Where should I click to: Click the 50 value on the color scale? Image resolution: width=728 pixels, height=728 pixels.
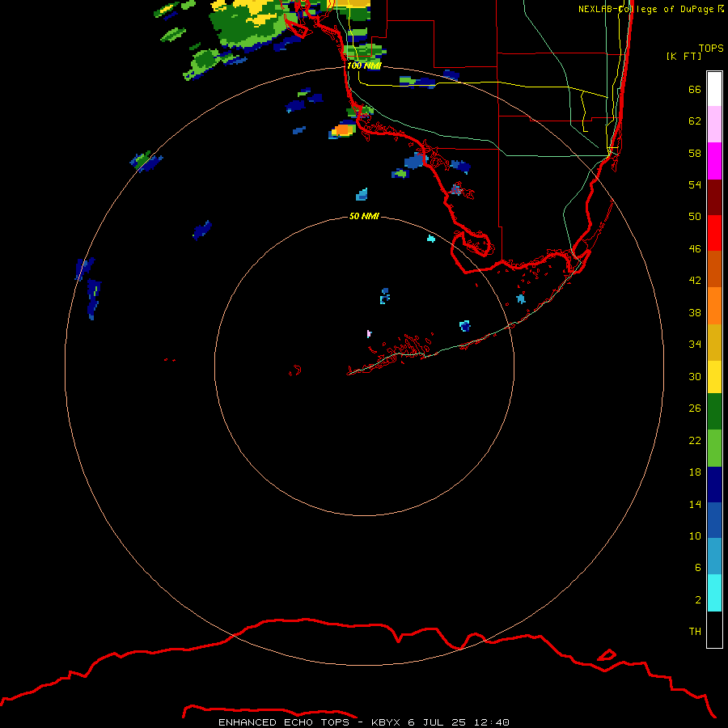(x=695, y=217)
